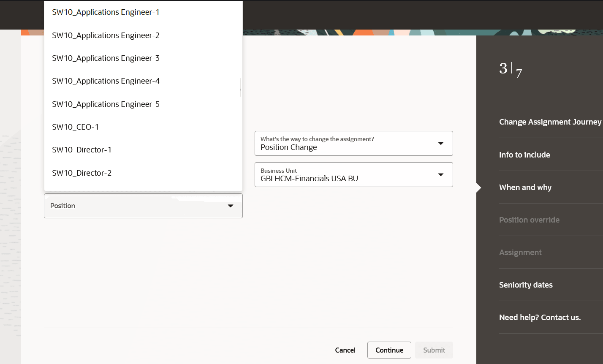Viewport: 603px width, 364px height.
Task: Jump to the Assignment step
Action: 520,252
